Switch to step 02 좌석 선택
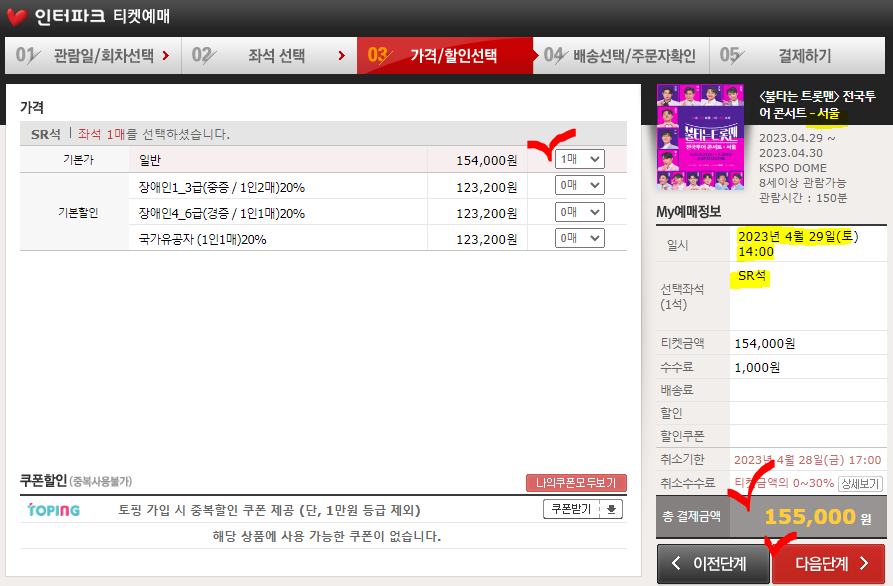 (270, 56)
